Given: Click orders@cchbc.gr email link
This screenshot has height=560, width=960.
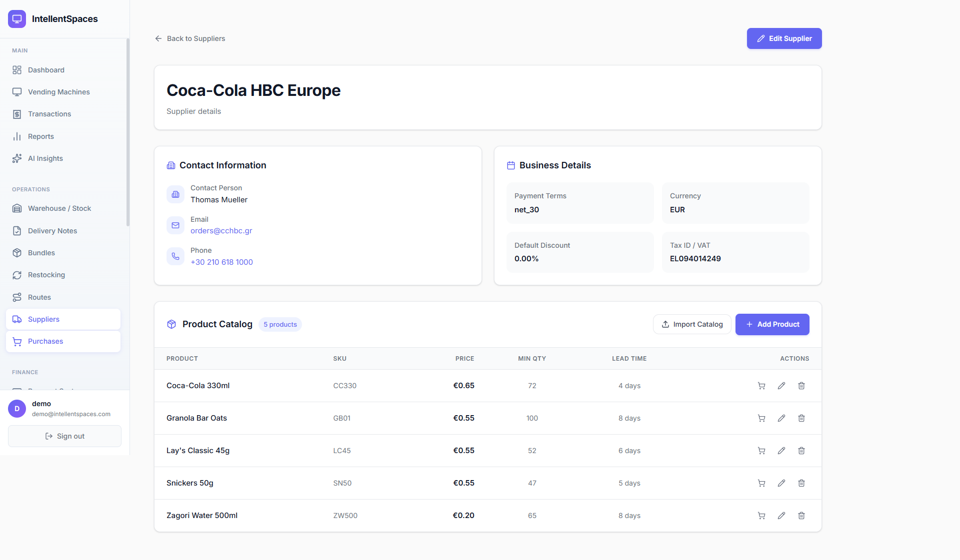Looking at the screenshot, I should [221, 231].
